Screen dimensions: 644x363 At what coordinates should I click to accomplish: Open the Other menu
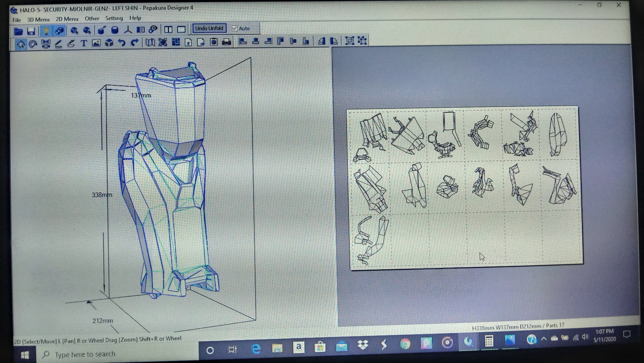pos(92,19)
